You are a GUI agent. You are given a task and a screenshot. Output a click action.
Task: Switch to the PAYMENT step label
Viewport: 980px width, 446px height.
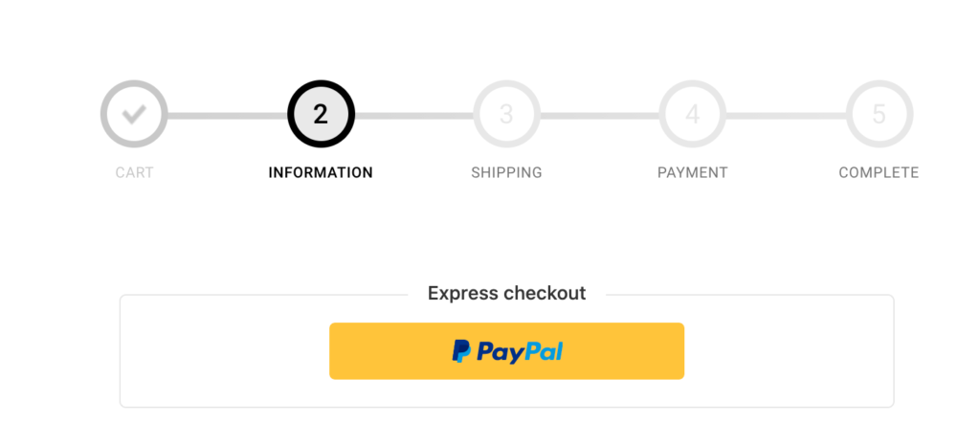[x=693, y=173]
